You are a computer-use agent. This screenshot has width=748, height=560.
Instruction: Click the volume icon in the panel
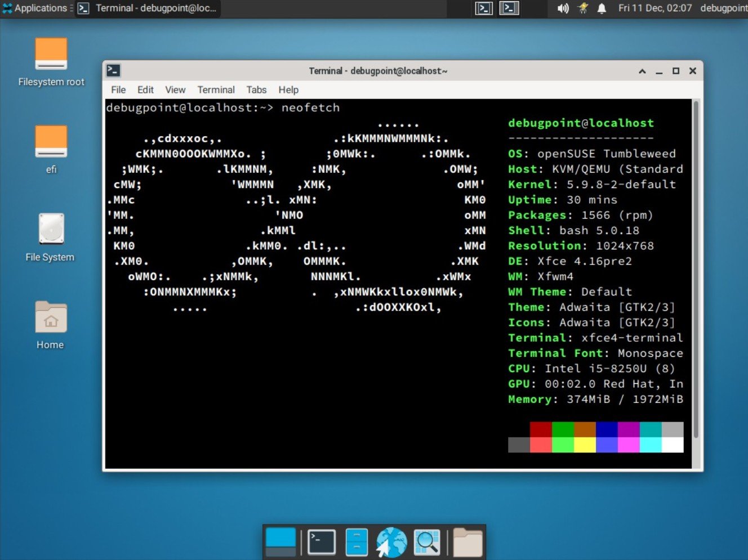pyautogui.click(x=563, y=8)
